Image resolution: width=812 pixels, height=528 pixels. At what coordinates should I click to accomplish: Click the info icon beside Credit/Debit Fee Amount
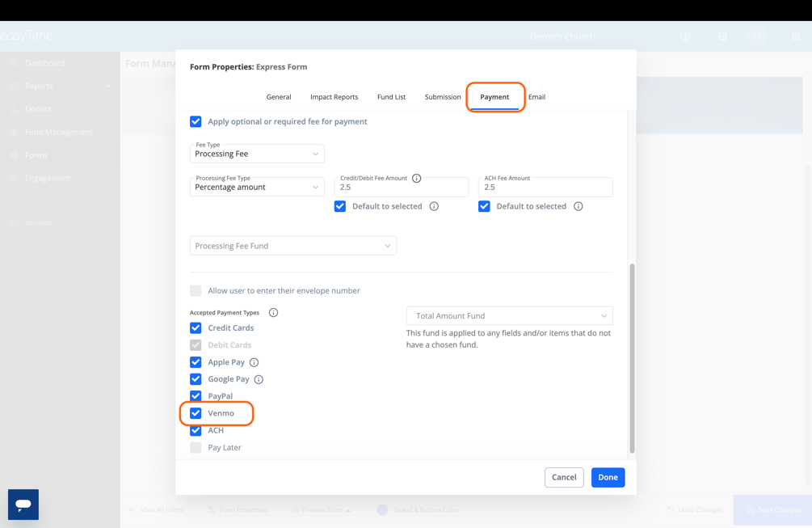(417, 178)
